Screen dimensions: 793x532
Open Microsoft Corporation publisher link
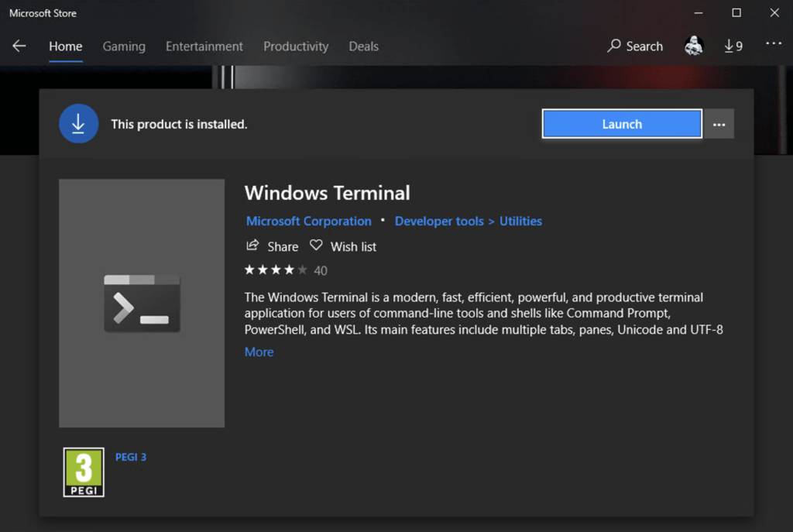[308, 221]
